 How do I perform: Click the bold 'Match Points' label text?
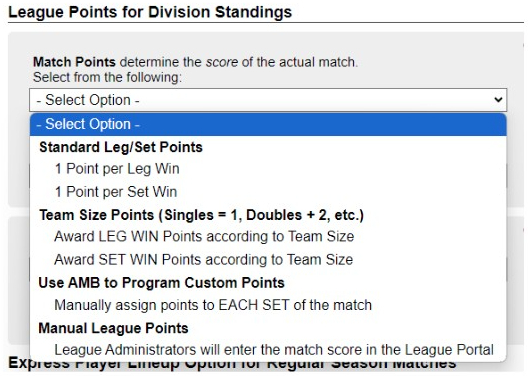(74, 62)
